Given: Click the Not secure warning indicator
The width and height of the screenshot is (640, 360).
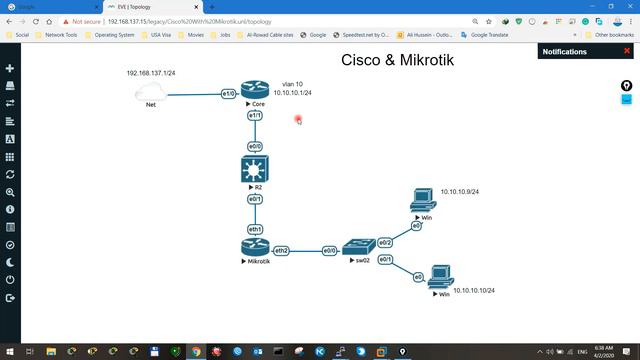Looking at the screenshot, I should point(82,22).
